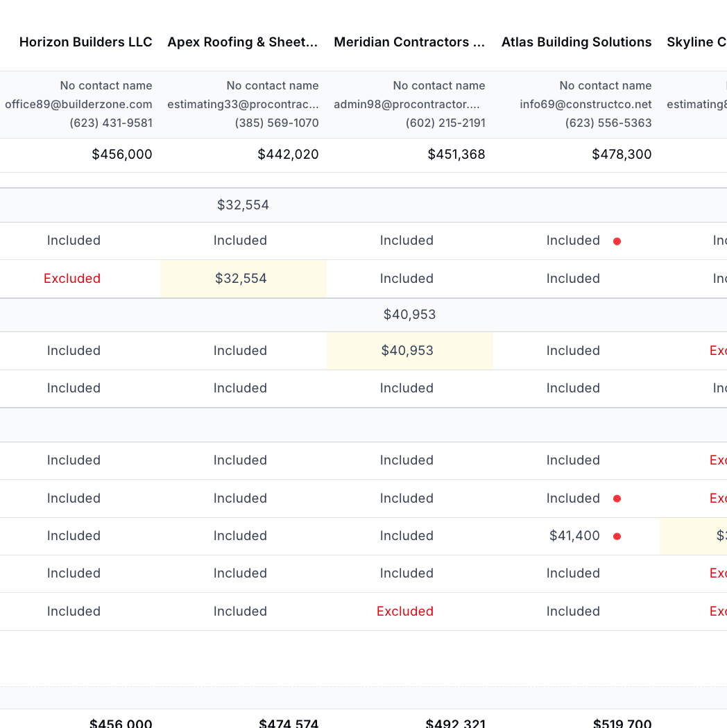The image size is (727, 728).
Task: Call Horizon's phone number (623) 431-9581
Action: click(111, 123)
